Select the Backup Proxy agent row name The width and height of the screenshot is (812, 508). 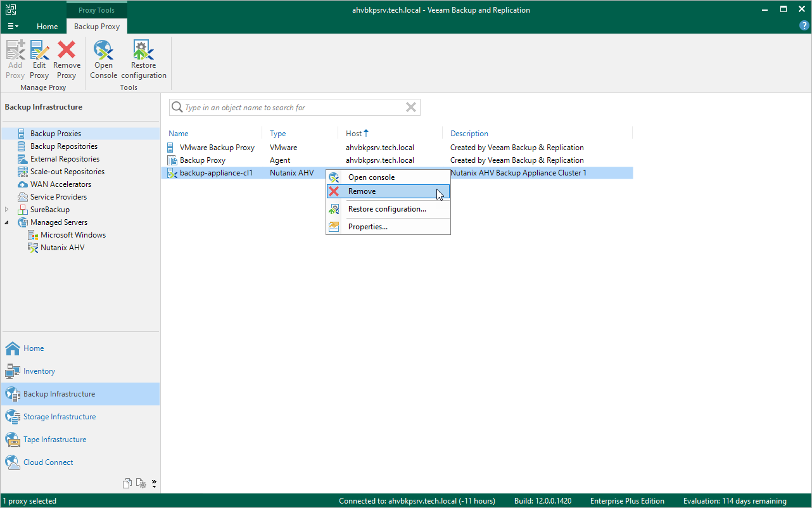point(203,160)
